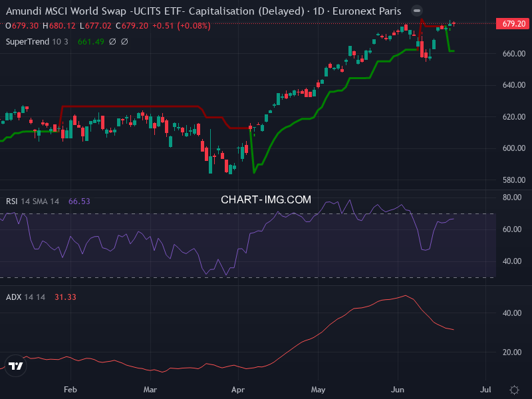Click the RSI 40.00 axis label
The height and width of the screenshot is (399, 532).
click(512, 261)
